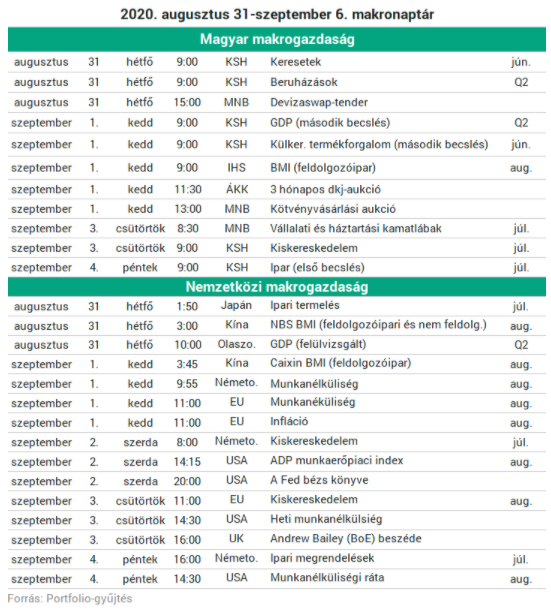Viewport: 551px width, 612px height.
Task: Click the 'Magyar makrogazdaság' section header
Action: [x=277, y=39]
